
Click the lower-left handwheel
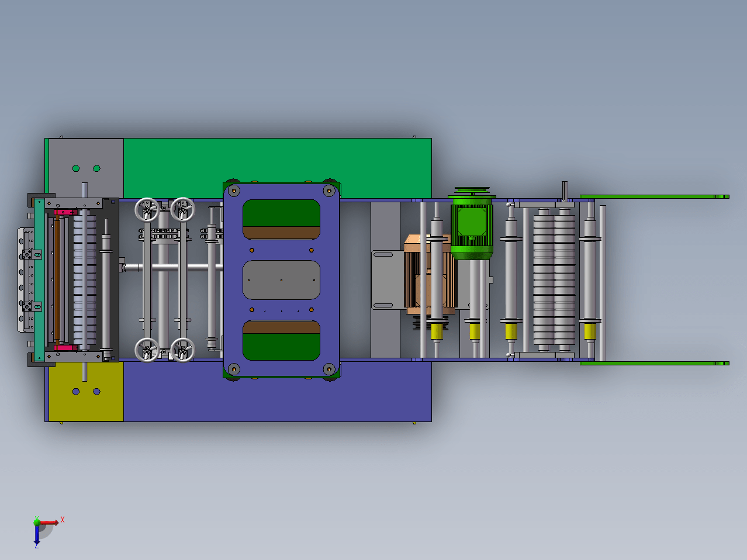point(147,350)
